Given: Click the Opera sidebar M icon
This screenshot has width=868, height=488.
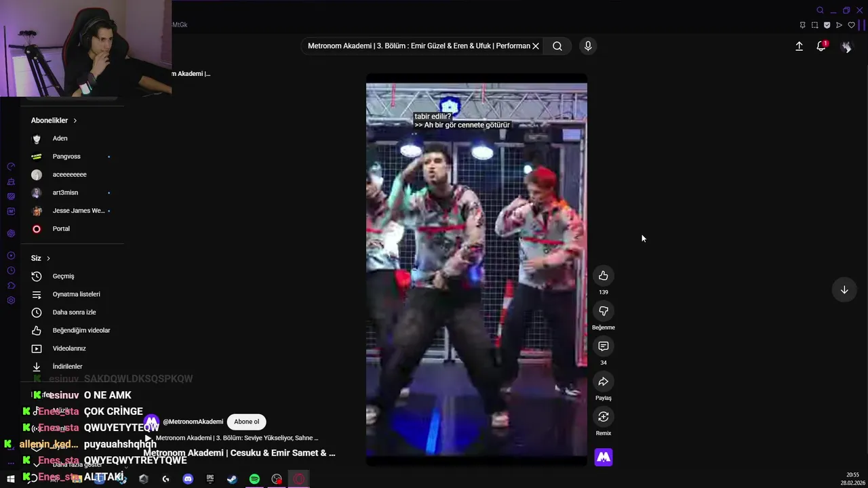Looking at the screenshot, I should [11, 211].
